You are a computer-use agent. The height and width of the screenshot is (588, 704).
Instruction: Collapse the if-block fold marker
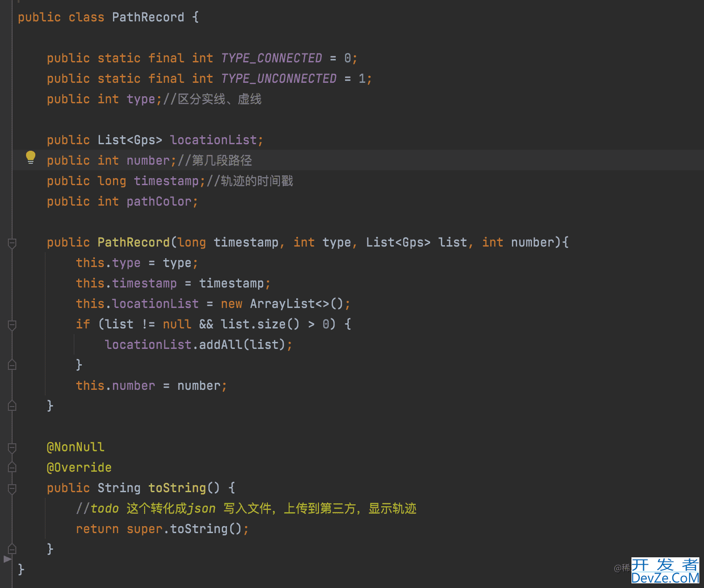coord(13,325)
